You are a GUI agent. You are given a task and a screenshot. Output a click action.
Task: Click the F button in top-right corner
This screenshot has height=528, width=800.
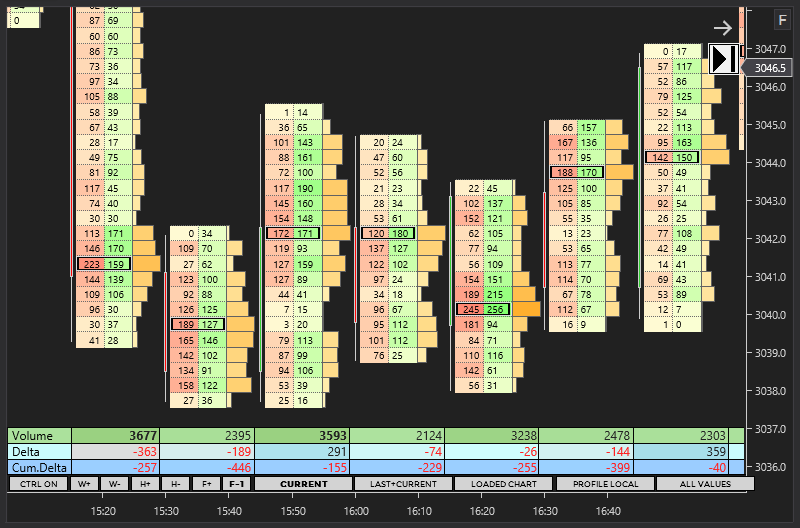coord(782,20)
